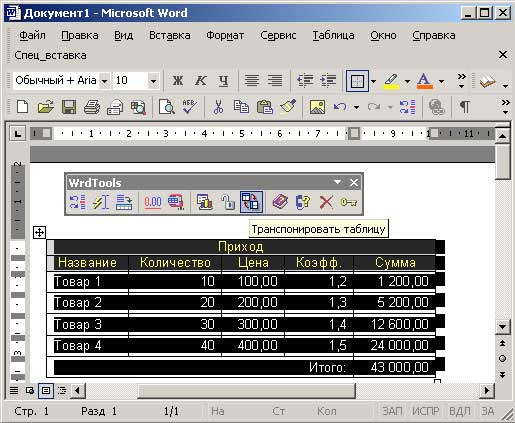Viewport: 515px width, 423px height.
Task: Click the table move handle cross icon
Action: tap(39, 232)
